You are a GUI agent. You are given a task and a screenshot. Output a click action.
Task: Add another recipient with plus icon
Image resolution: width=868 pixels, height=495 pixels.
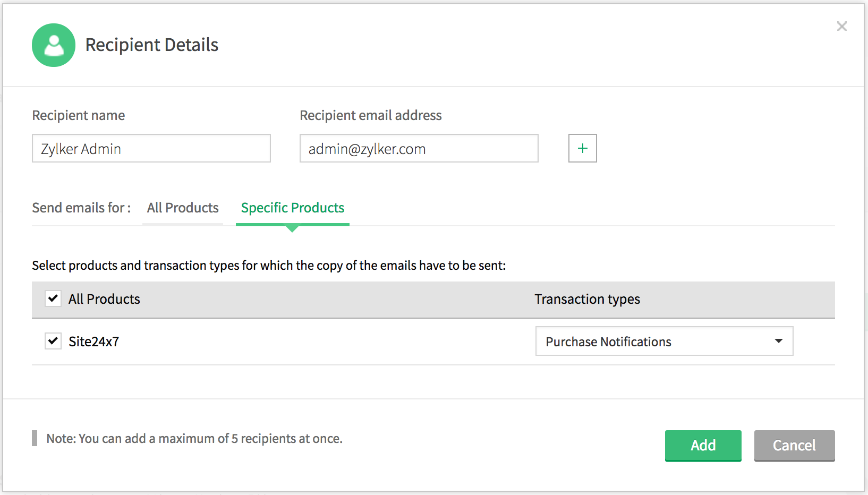click(582, 148)
